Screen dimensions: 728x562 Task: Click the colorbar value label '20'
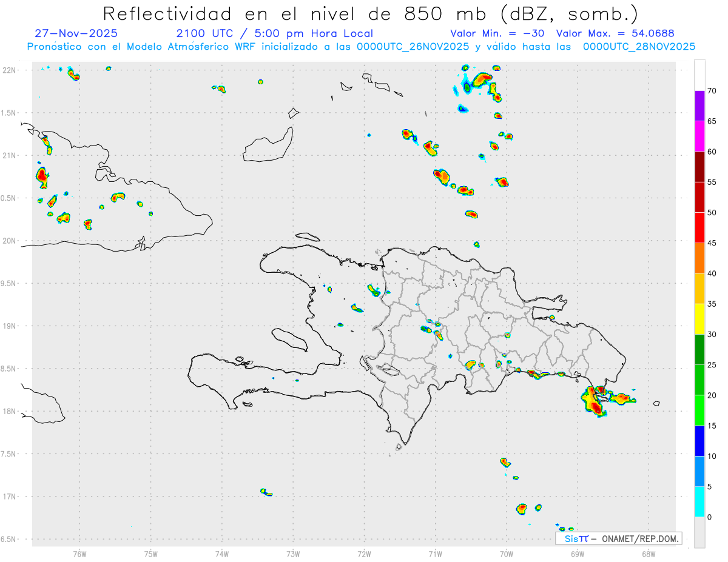[x=712, y=395]
